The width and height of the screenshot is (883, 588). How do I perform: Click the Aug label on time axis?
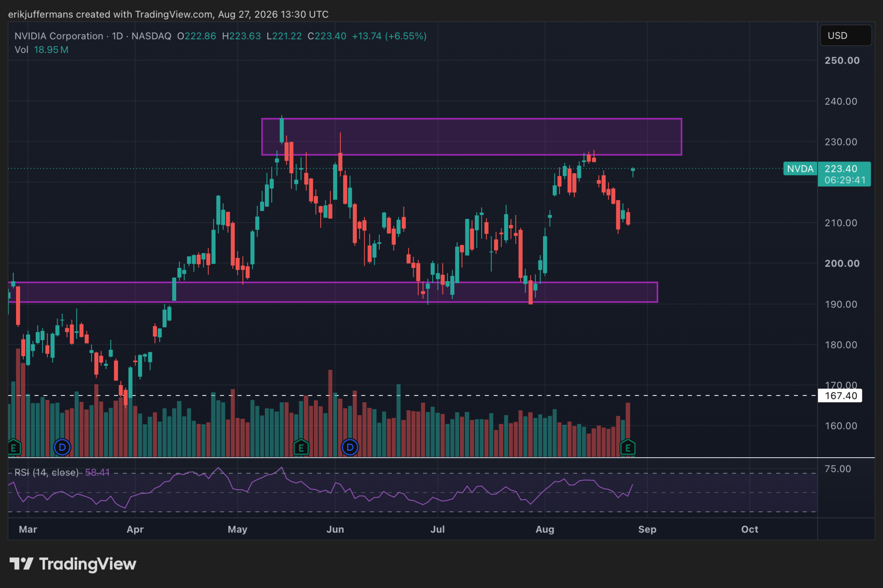coord(545,529)
